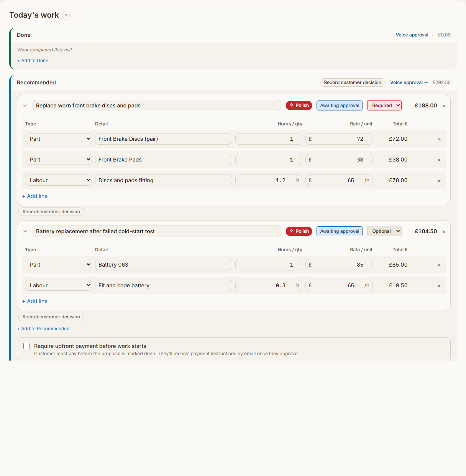466x476 pixels.
Task: Open the Required priority dropdown
Action: tap(384, 105)
